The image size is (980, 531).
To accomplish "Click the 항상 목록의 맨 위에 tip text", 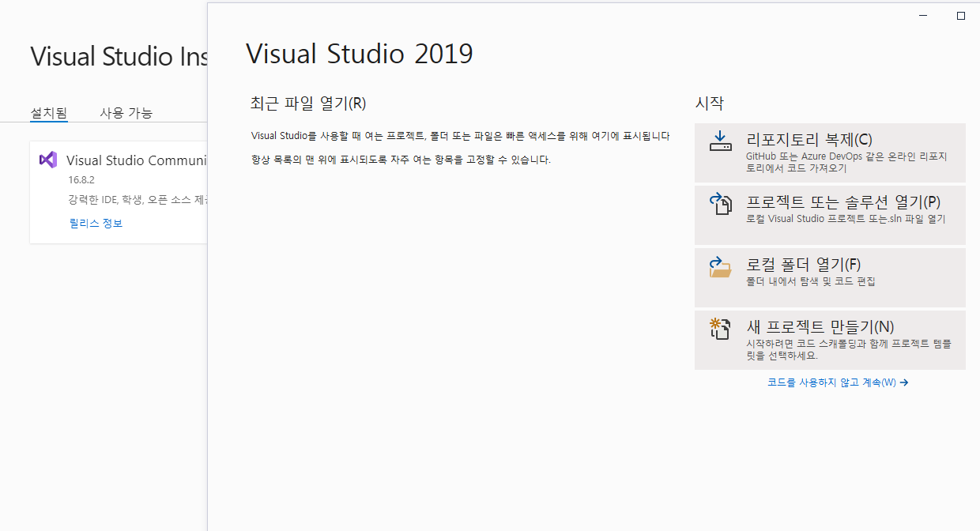I will tap(401, 160).
